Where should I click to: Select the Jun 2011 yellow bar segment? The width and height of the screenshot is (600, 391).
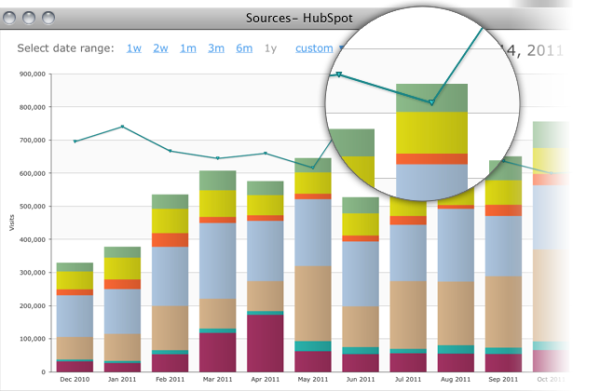(360, 224)
